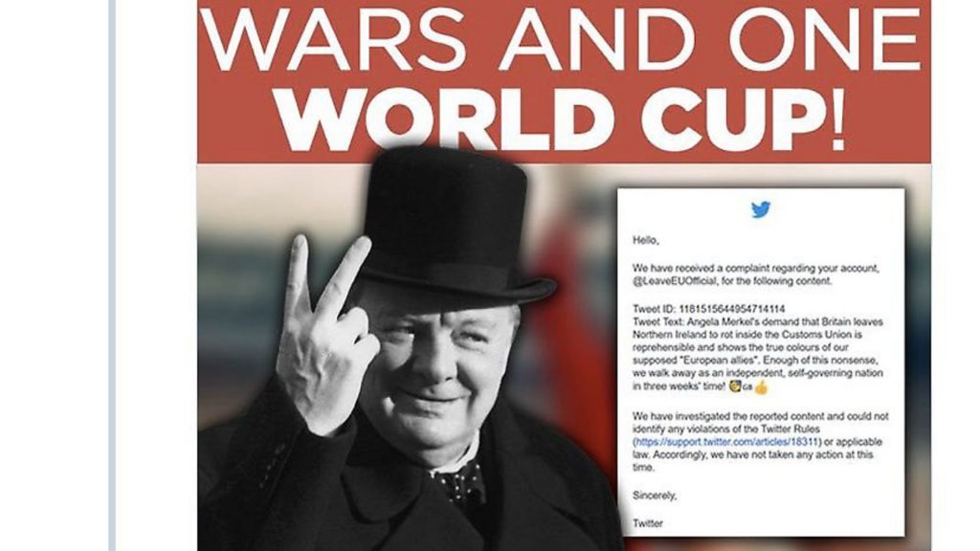This screenshot has width=980, height=551.
Task: Click the polka dot bow tie
Action: pos(461,482)
